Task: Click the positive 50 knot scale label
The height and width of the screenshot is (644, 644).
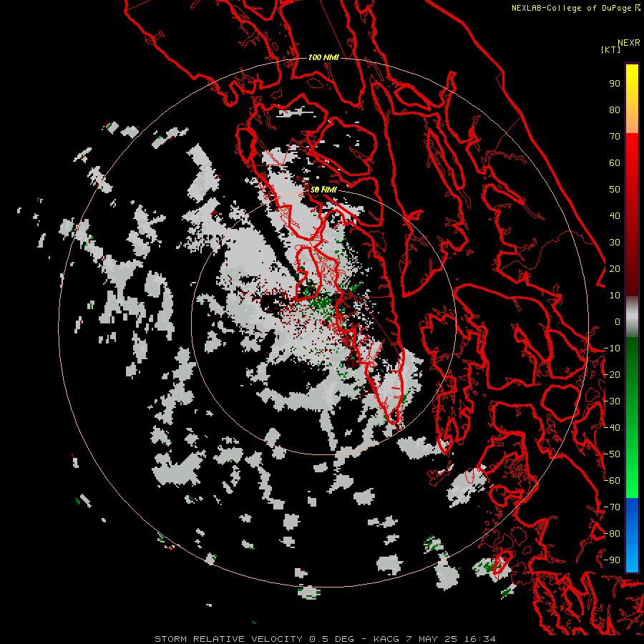Action: (x=615, y=190)
